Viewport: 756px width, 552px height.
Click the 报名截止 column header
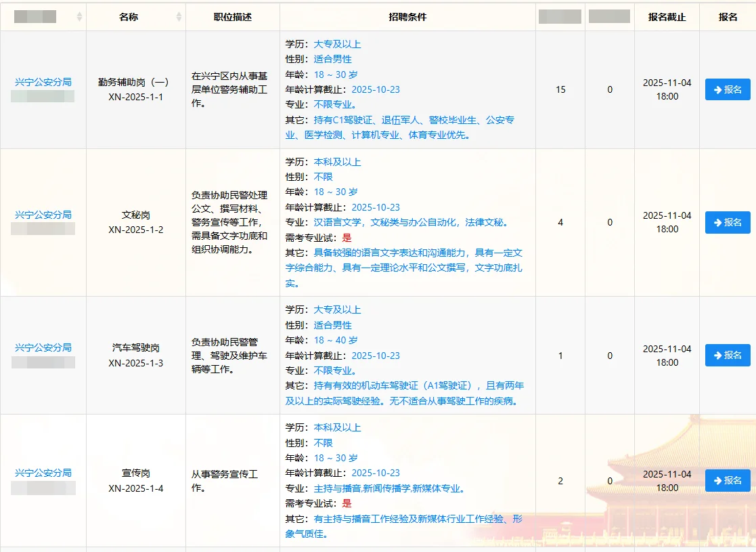click(669, 16)
